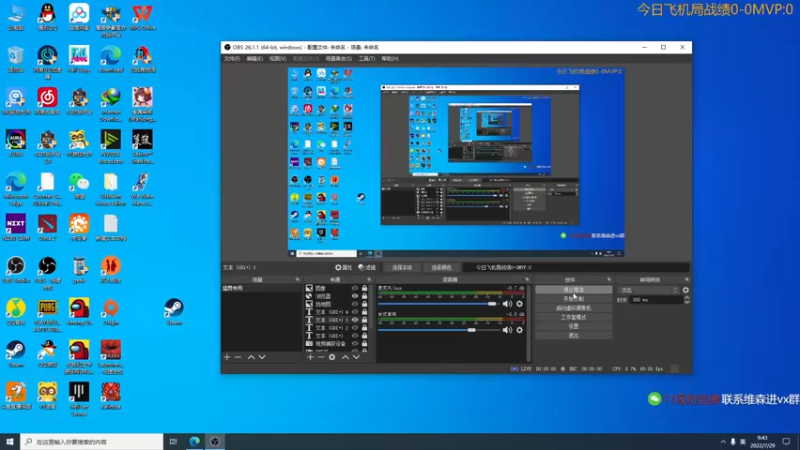
Task: Pop out the 混音器 mixer dock panel
Action: click(527, 280)
